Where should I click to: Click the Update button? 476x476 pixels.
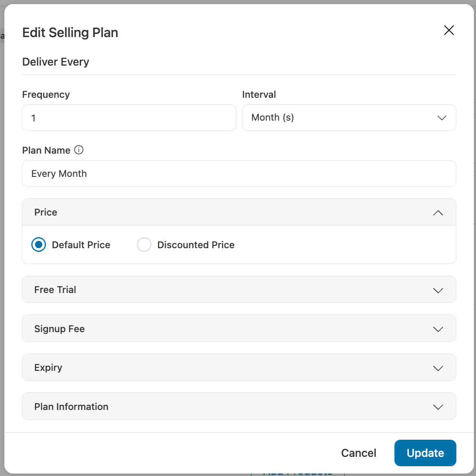click(425, 453)
